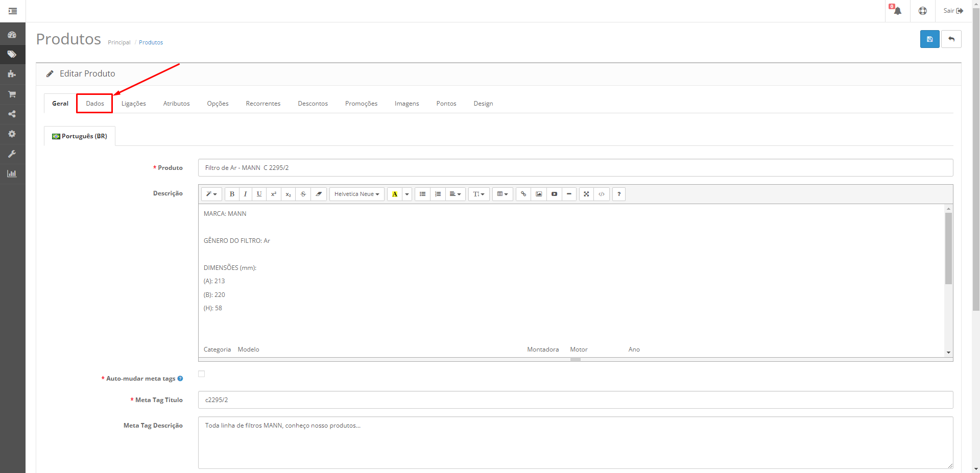Toggle the sidebar menu hamburger icon
Image resolution: width=980 pixels, height=473 pixels.
coord(13,11)
